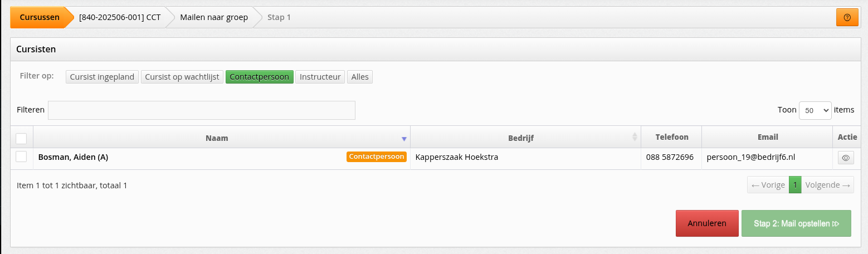Toggle the Contactpersoon filter

[260, 77]
